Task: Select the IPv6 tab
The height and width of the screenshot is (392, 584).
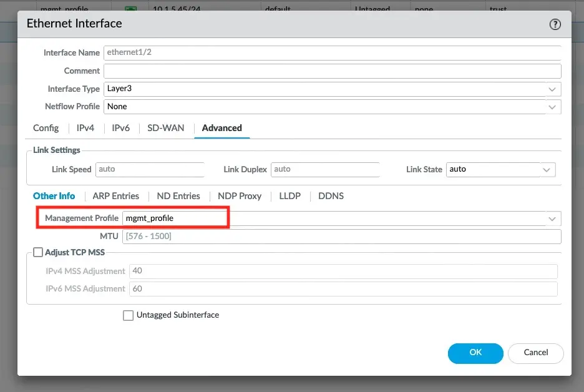Action: 120,128
